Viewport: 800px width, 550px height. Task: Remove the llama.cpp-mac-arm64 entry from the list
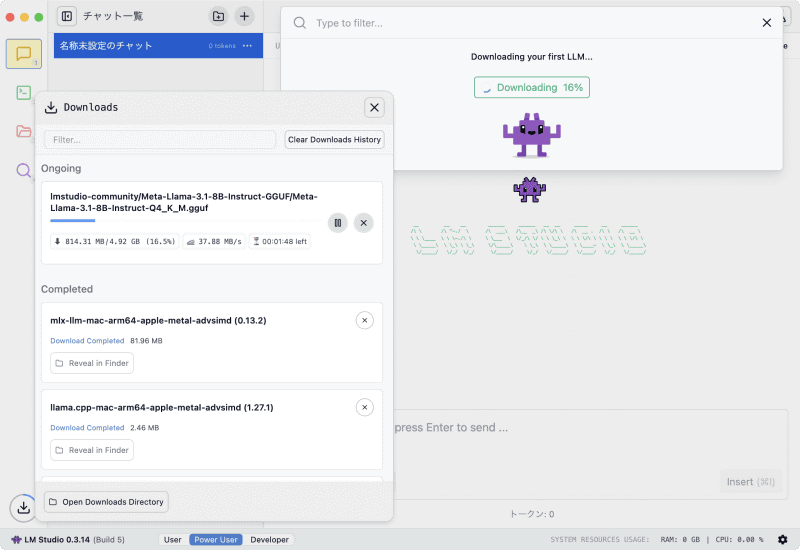365,407
